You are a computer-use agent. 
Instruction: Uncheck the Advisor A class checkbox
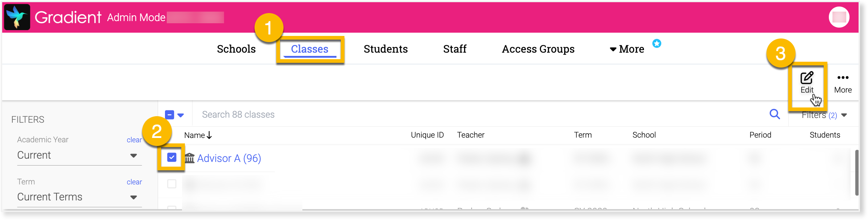[172, 157]
